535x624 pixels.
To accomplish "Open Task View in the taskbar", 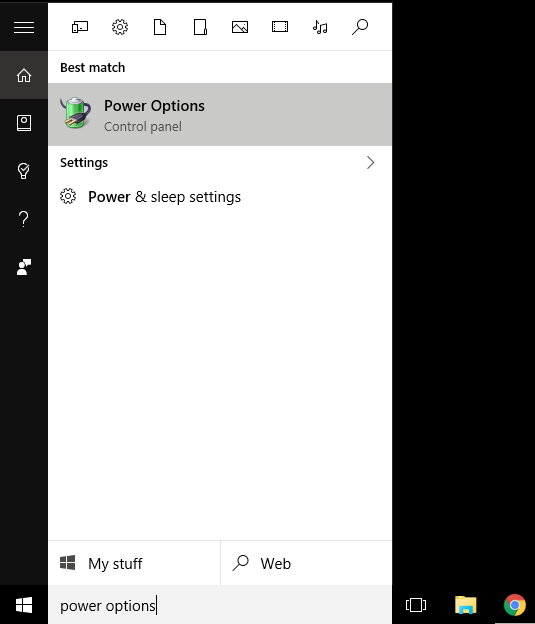I will [416, 605].
